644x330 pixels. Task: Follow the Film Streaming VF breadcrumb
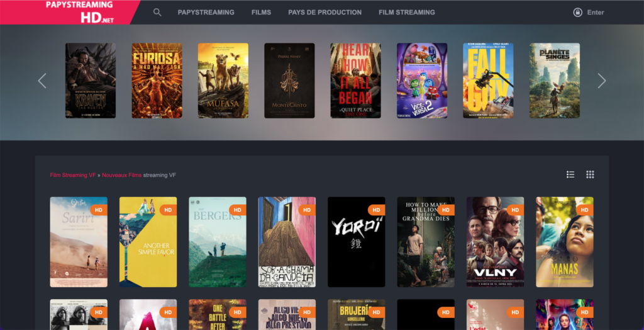[x=72, y=175]
